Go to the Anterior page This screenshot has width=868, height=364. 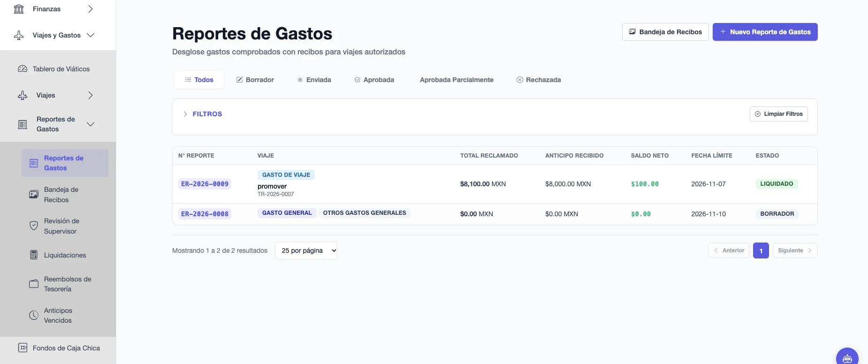[729, 250]
